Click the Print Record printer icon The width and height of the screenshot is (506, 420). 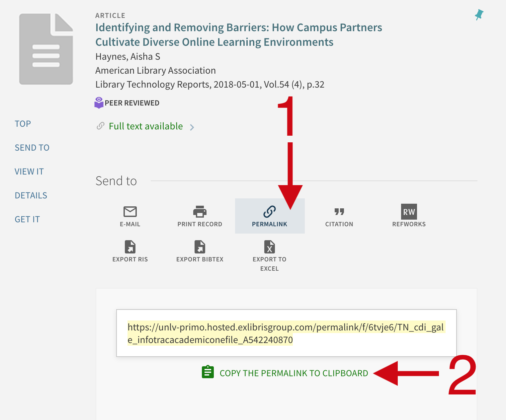(200, 212)
